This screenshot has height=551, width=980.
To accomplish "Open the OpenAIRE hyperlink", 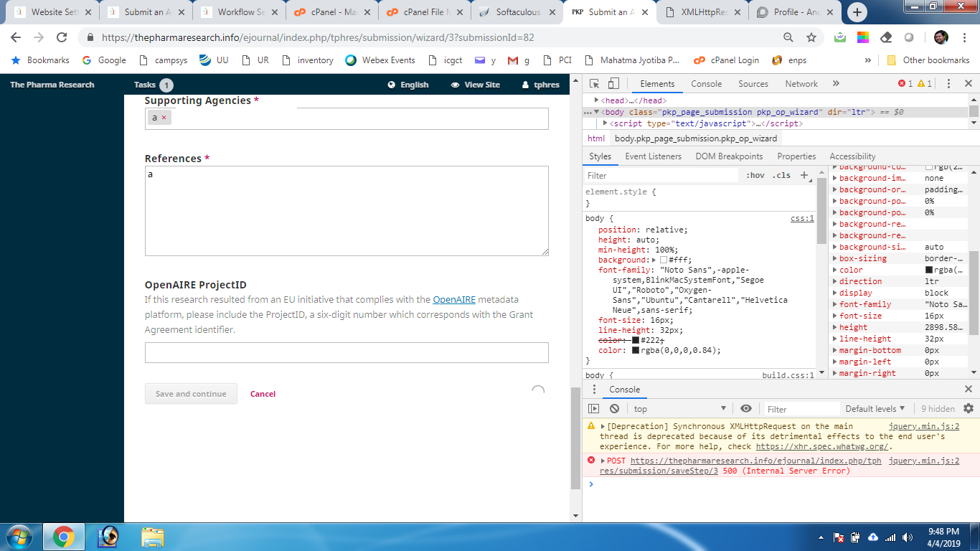I will point(454,300).
